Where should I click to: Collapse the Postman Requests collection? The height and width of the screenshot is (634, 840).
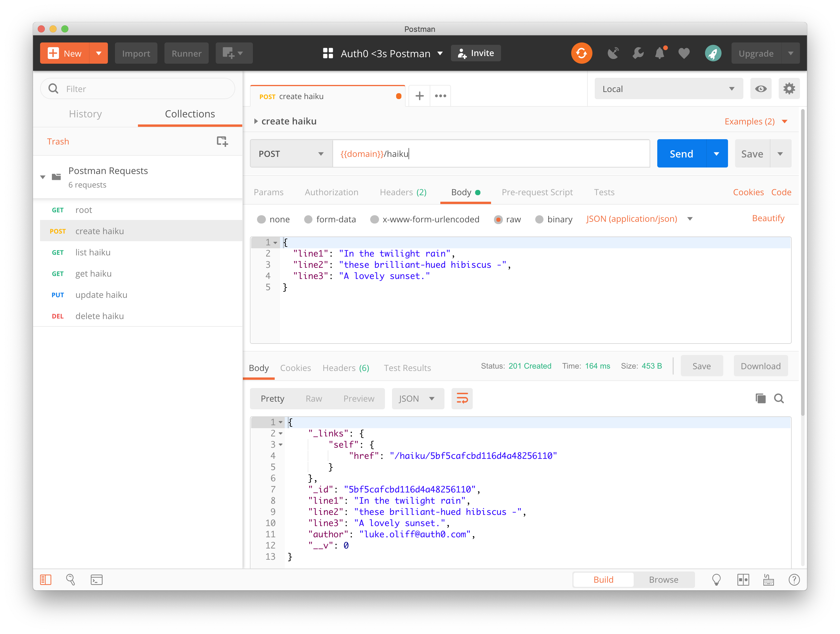click(x=43, y=177)
